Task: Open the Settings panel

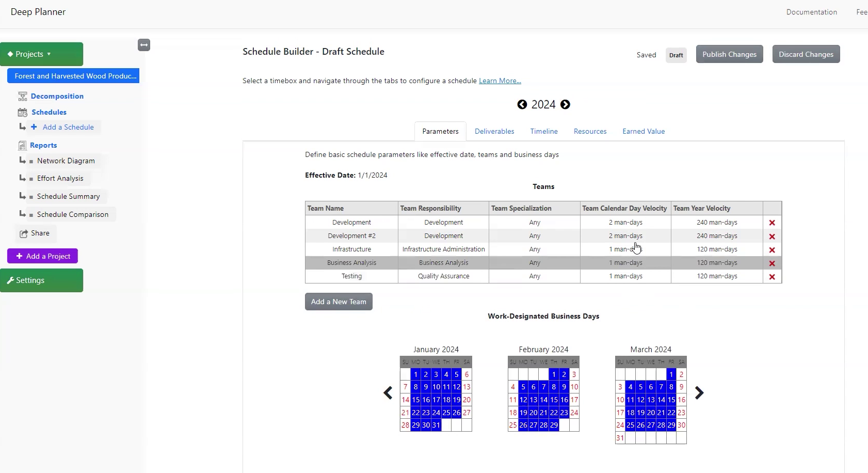Action: click(41, 280)
